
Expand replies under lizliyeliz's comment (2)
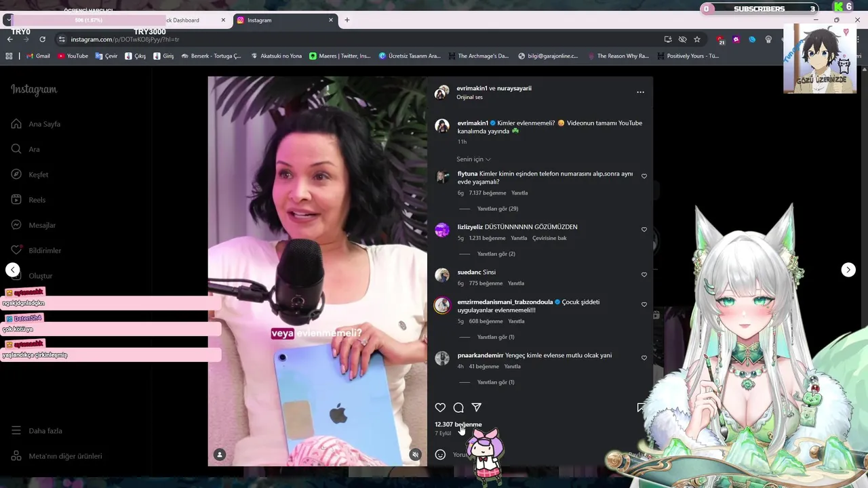496,254
